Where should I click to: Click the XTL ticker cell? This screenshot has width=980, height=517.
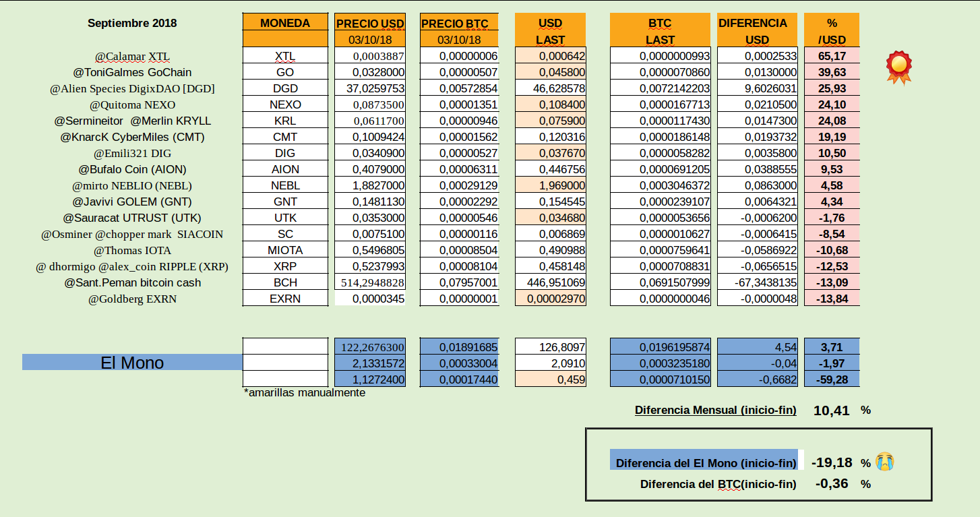[285, 56]
